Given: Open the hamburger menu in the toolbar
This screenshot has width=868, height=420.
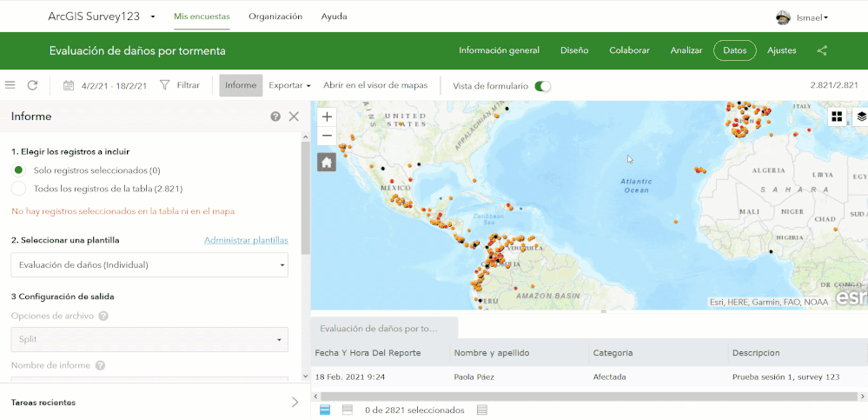Looking at the screenshot, I should 10,85.
